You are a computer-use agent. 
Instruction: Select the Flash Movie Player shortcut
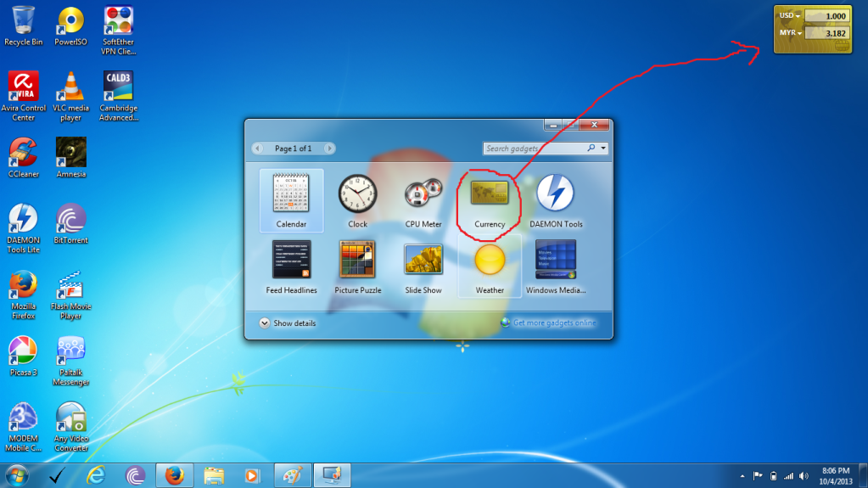pos(71,294)
